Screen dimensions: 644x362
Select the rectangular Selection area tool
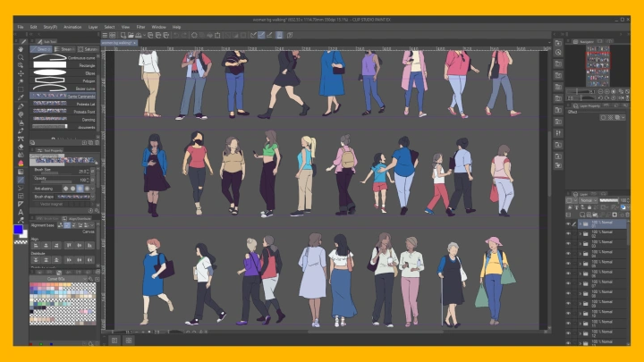21,89
